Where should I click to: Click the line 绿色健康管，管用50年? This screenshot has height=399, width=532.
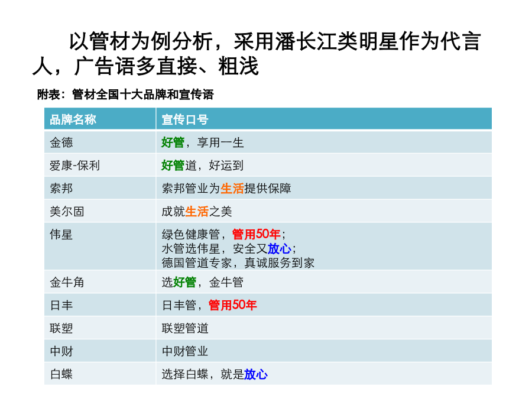[223, 234]
